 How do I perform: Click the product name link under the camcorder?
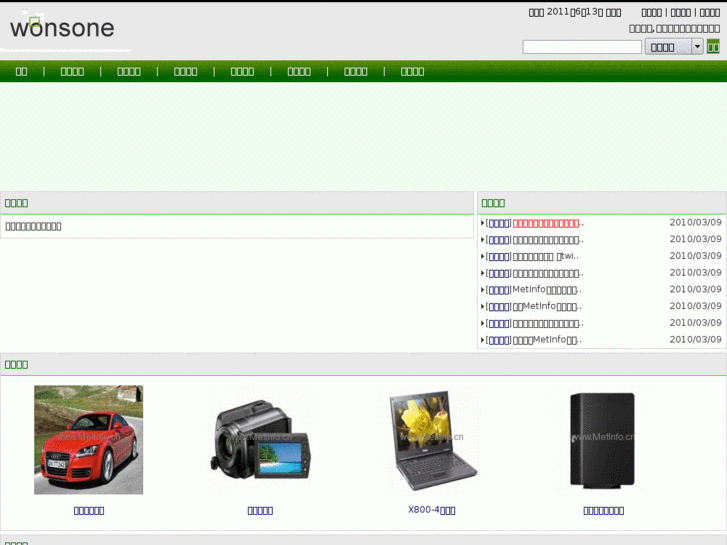click(x=260, y=511)
